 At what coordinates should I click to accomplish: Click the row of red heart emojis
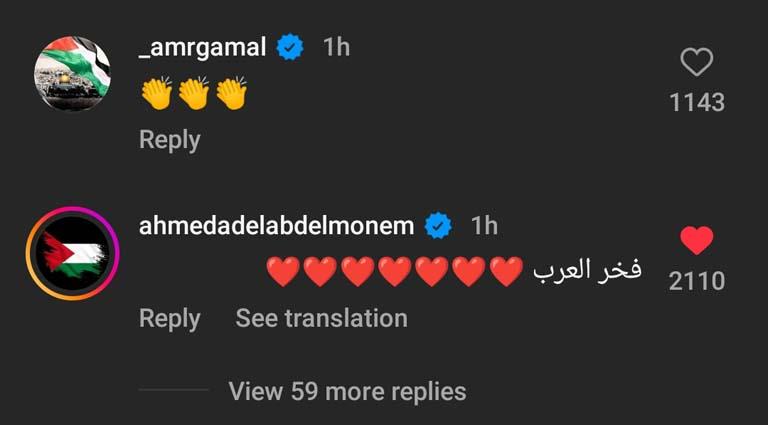pos(395,271)
